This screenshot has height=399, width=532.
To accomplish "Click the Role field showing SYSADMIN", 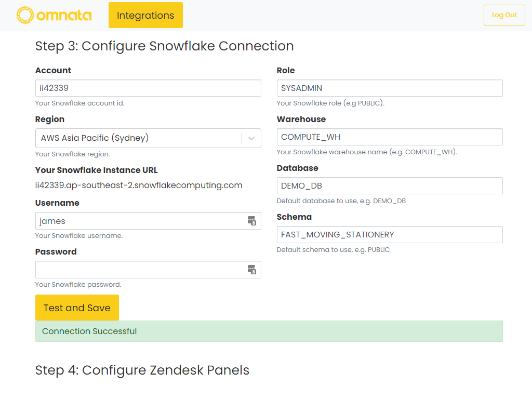I will pyautogui.click(x=390, y=88).
